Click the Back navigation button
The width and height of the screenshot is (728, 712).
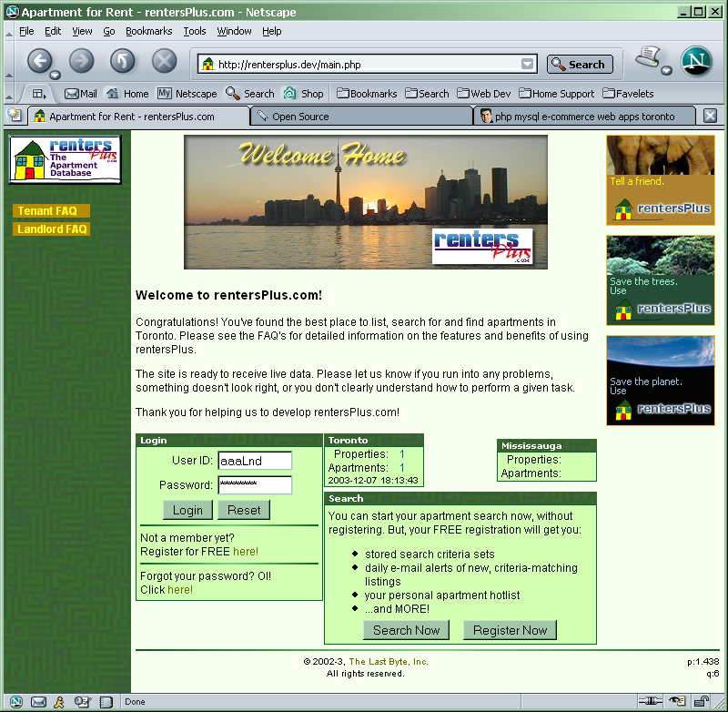(x=39, y=61)
